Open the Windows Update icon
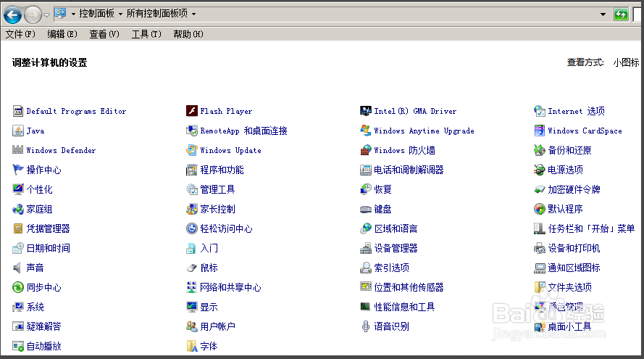The width and height of the screenshot is (644, 359). 192,150
